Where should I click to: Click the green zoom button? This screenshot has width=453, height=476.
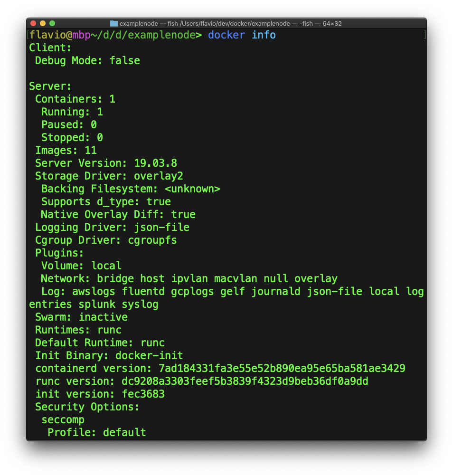click(x=52, y=23)
